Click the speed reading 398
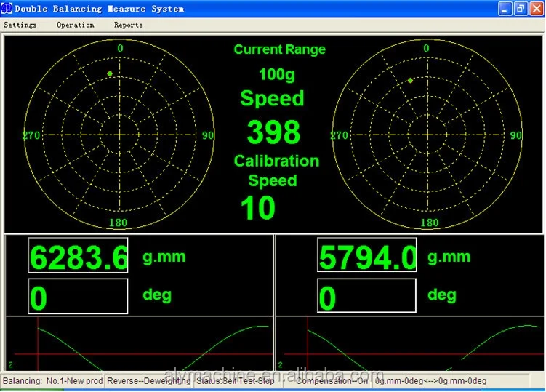 273,132
